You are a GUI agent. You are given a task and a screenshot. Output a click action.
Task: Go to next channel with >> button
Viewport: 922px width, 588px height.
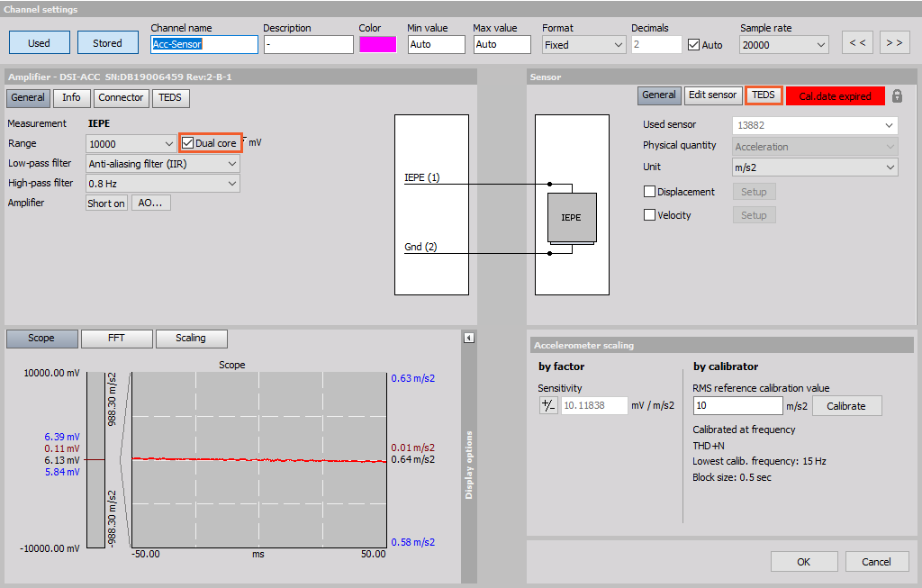point(894,43)
